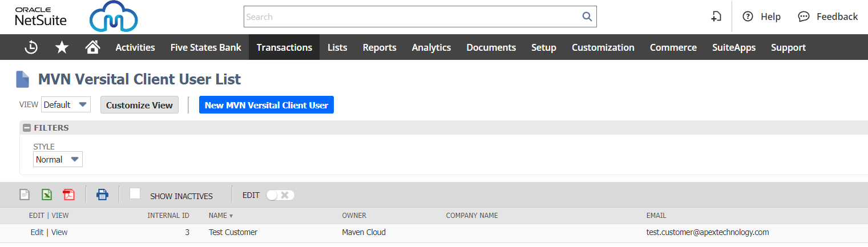Click the search magnifier icon

point(587,17)
